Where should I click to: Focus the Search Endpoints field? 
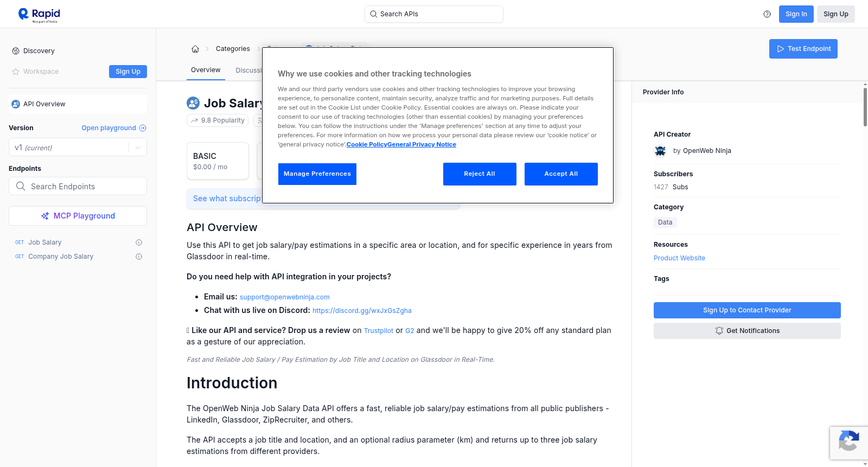click(x=78, y=186)
